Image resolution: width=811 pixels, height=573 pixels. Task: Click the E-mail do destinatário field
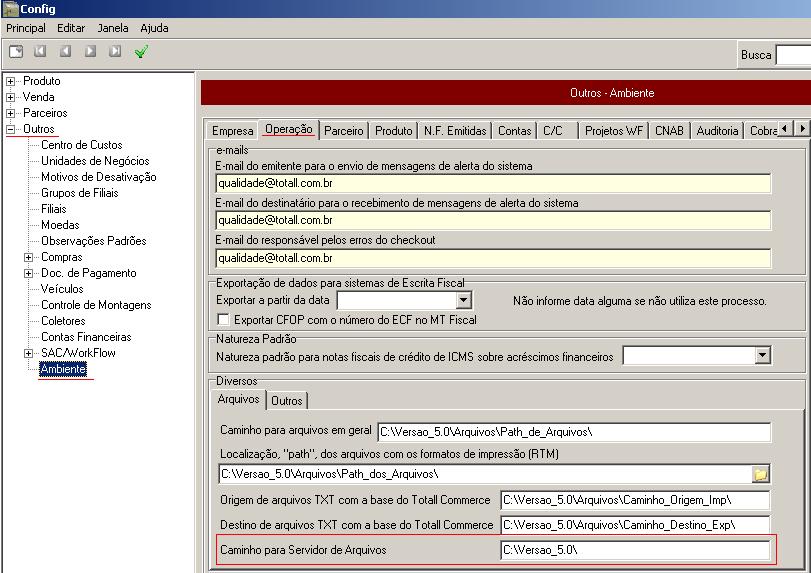coord(493,220)
